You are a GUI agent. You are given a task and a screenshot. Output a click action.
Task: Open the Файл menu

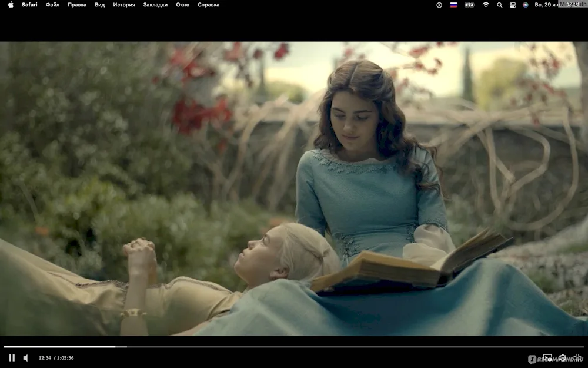coord(52,5)
